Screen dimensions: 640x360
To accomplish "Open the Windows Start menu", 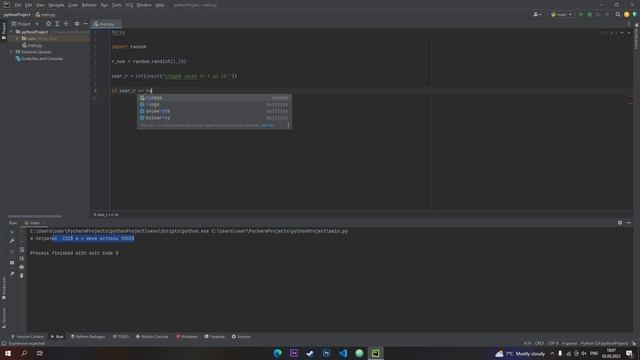I will click(8, 353).
